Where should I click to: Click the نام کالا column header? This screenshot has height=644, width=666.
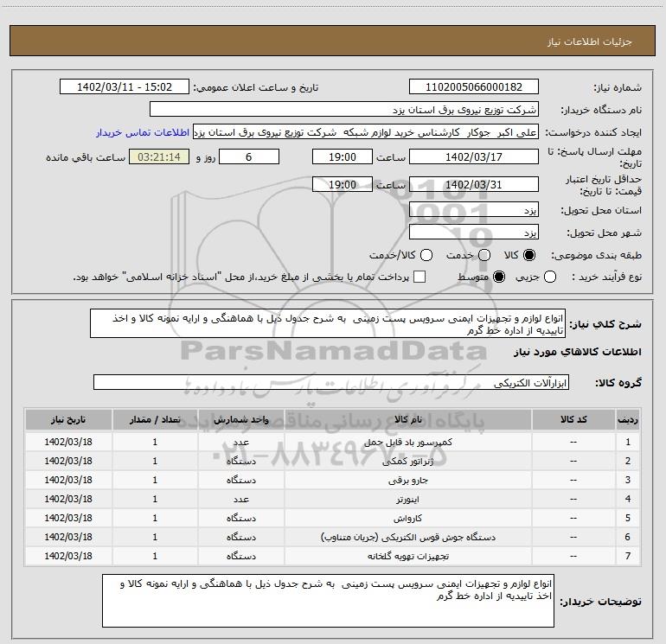pyautogui.click(x=407, y=419)
